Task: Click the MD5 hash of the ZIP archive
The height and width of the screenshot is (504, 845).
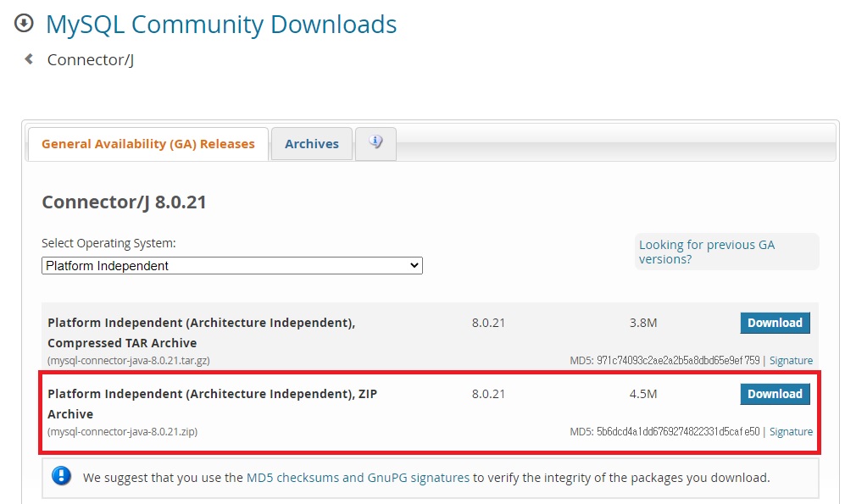Action: [678, 431]
